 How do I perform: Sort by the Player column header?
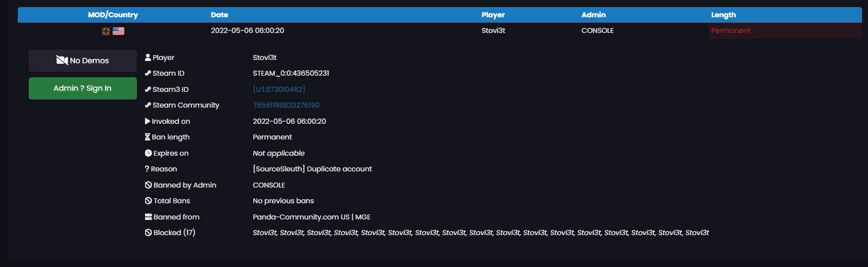(x=493, y=15)
